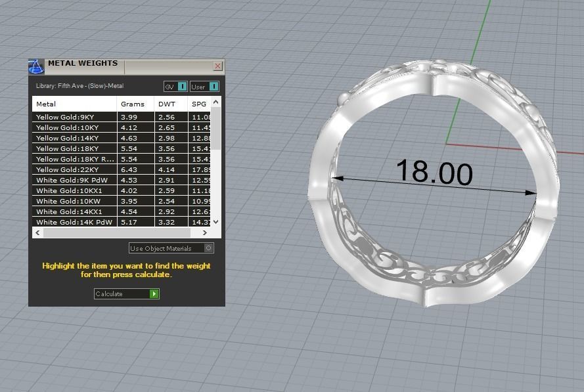The width and height of the screenshot is (584, 392).
Task: Click the Library: Fifth Ave label
Action: click(x=79, y=85)
